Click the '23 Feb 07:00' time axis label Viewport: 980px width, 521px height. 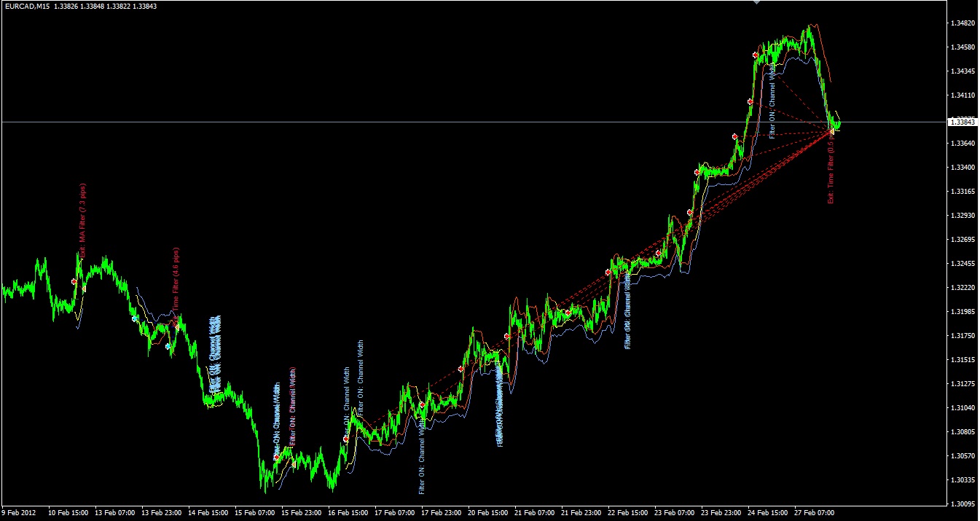pyautogui.click(x=675, y=513)
